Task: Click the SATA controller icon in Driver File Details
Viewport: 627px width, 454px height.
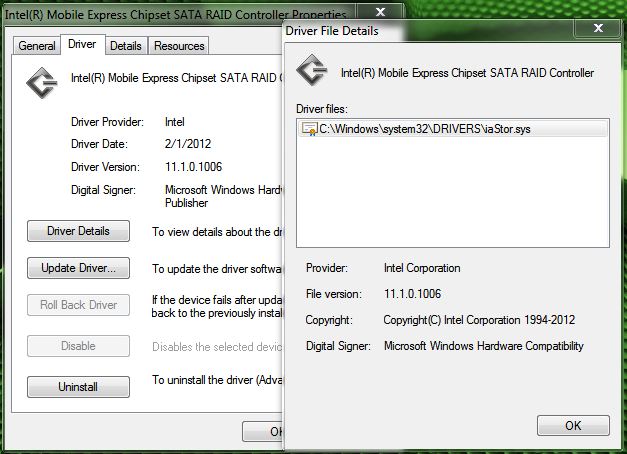Action: [312, 70]
